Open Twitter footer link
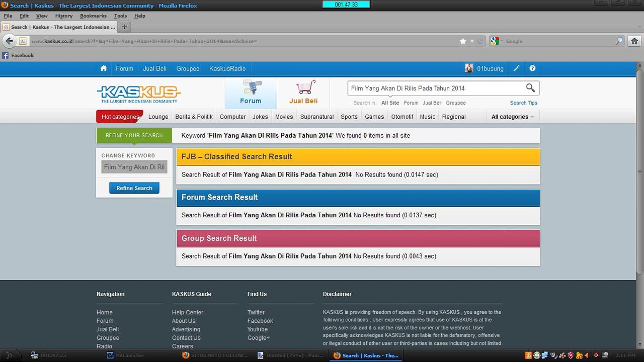Screen dimensions: 644x362 point(256,312)
